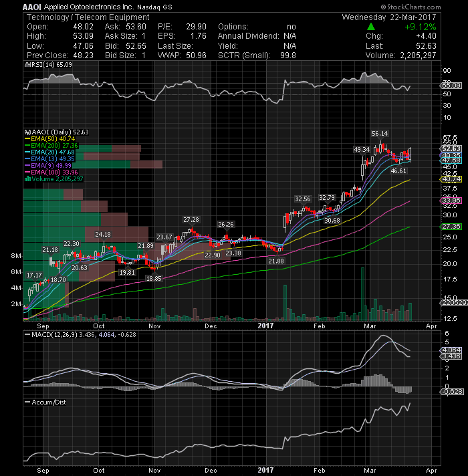Click the 52.63 price tag on right axis
The width and height of the screenshot is (468, 476).
tap(451, 148)
